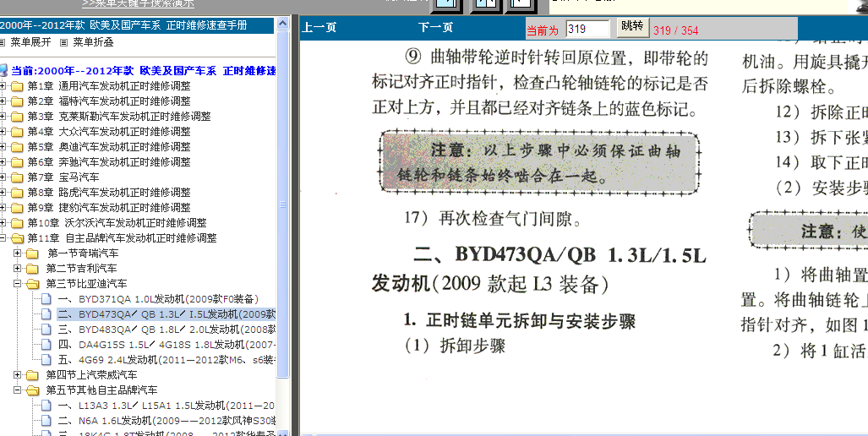Click the folder icon of 第5章 奥迪汽车
The width and height of the screenshot is (868, 436).
17,147
